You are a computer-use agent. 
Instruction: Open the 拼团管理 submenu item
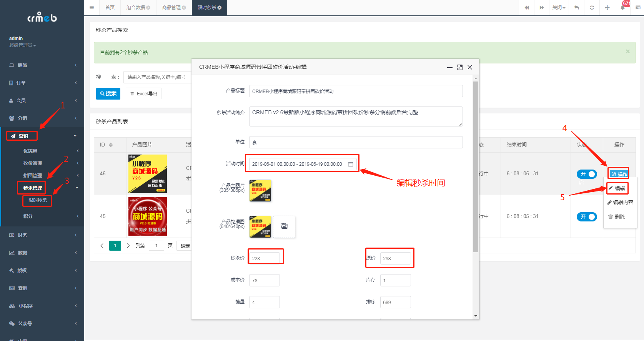(43, 176)
